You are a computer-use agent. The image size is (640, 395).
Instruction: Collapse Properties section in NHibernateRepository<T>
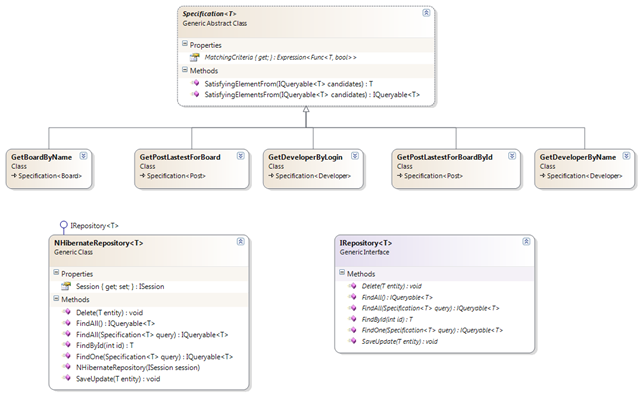[x=56, y=272]
